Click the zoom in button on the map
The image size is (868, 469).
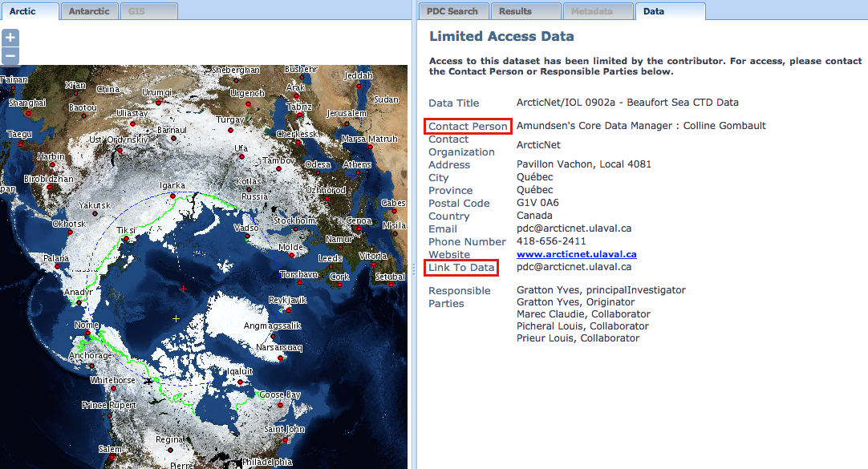10,37
